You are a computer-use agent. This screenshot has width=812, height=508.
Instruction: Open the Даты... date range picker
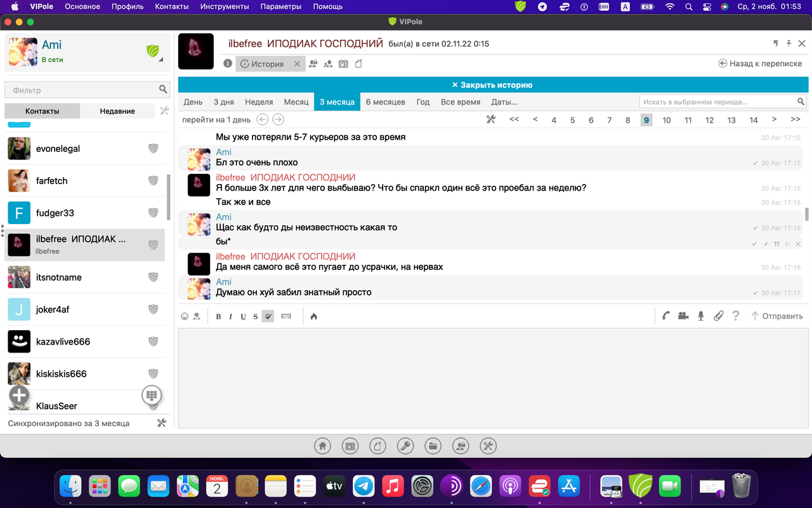pyautogui.click(x=504, y=102)
